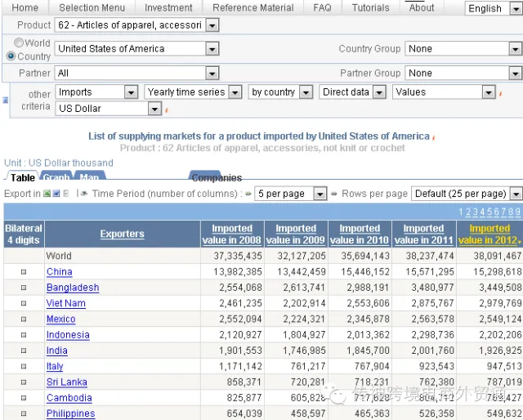Export table to Excel icon
Image resolution: width=523 pixels, height=420 pixels.
click(47, 194)
